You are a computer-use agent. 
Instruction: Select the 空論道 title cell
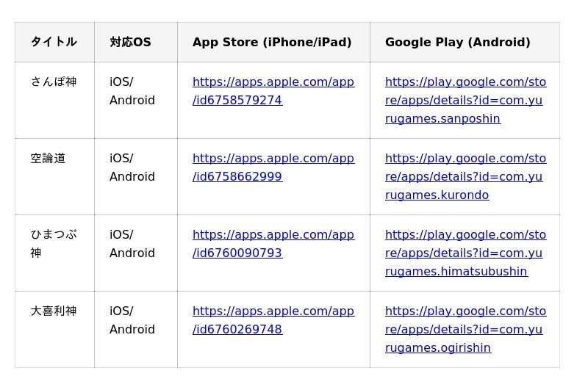click(x=48, y=158)
